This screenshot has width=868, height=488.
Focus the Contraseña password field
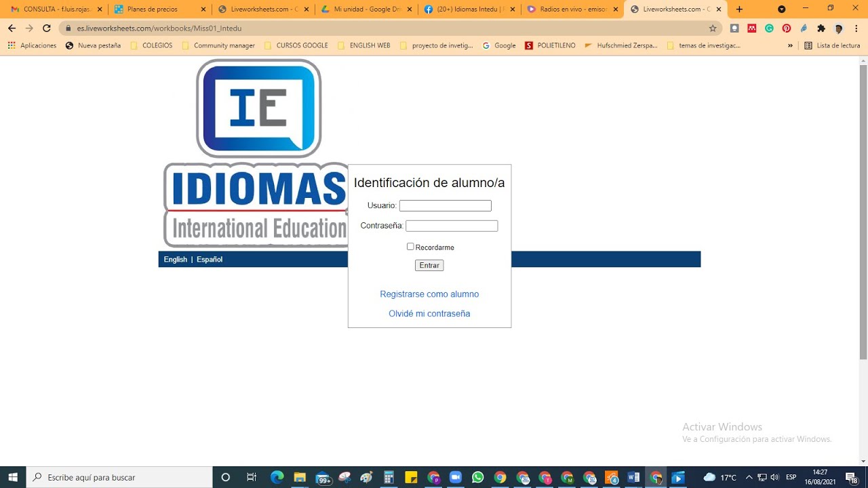452,226
